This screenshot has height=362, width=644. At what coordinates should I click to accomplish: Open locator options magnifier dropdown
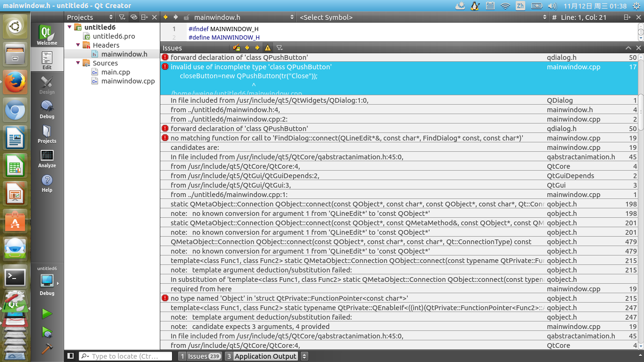[x=85, y=356]
